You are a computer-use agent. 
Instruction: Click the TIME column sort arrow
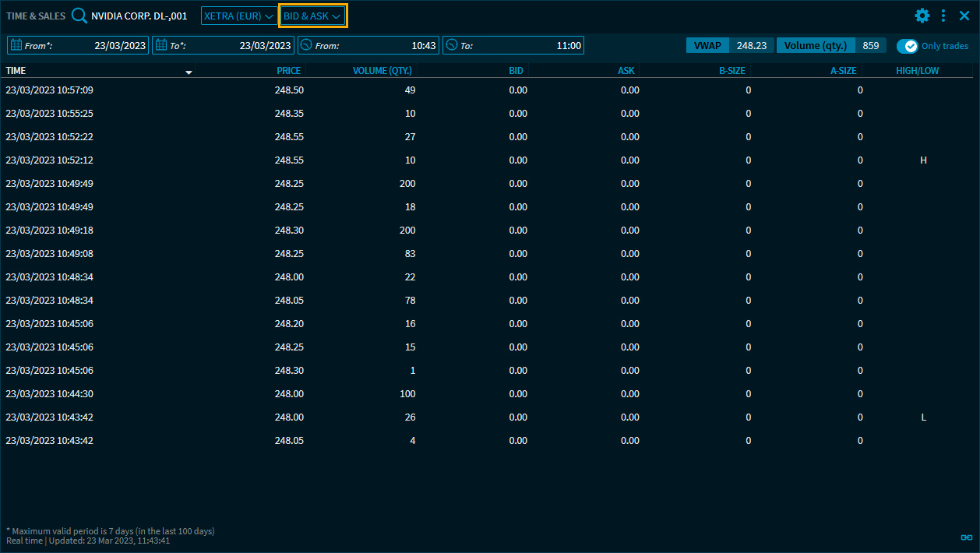(189, 72)
